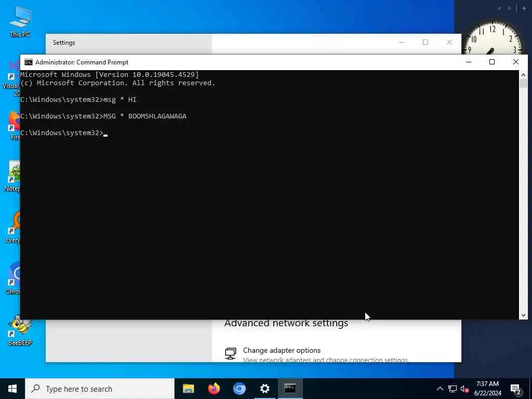This screenshot has width=532, height=399.
Task: Open the Windows Start menu
Action: 12,389
